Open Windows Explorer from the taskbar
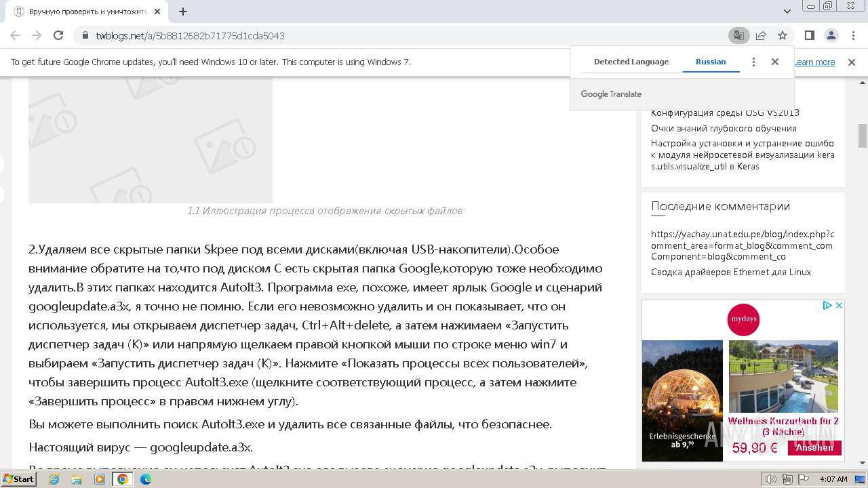Image resolution: width=868 pixels, height=488 pixels. pos(77,479)
